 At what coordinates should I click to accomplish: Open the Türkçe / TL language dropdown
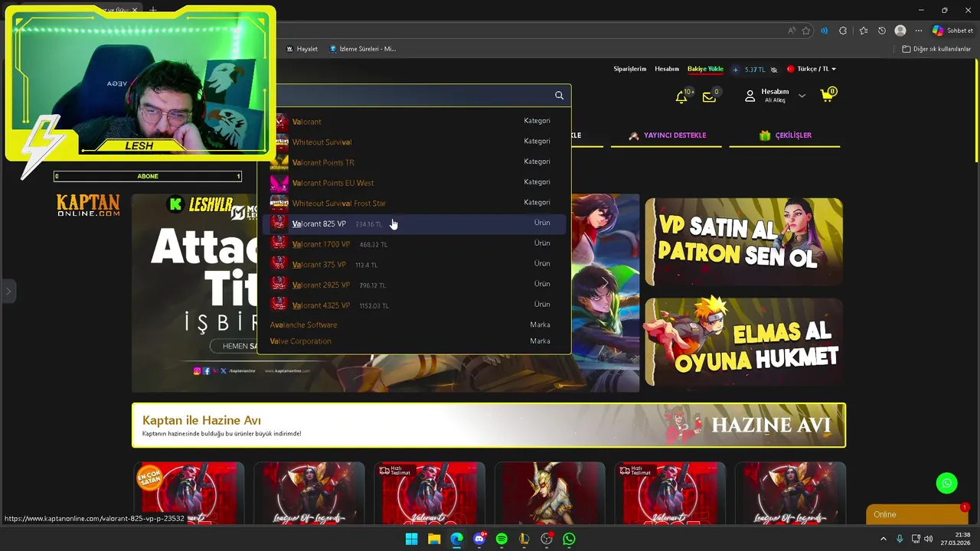pos(812,69)
